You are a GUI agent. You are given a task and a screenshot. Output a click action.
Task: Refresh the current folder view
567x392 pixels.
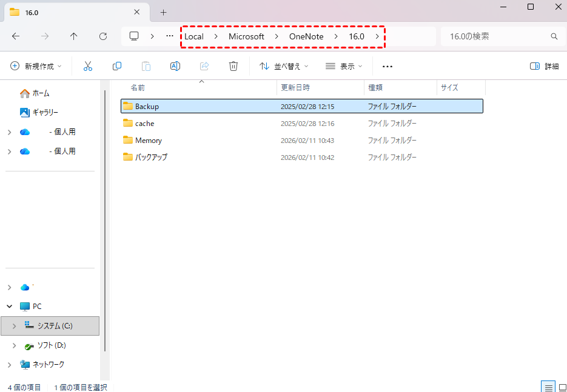tap(103, 36)
